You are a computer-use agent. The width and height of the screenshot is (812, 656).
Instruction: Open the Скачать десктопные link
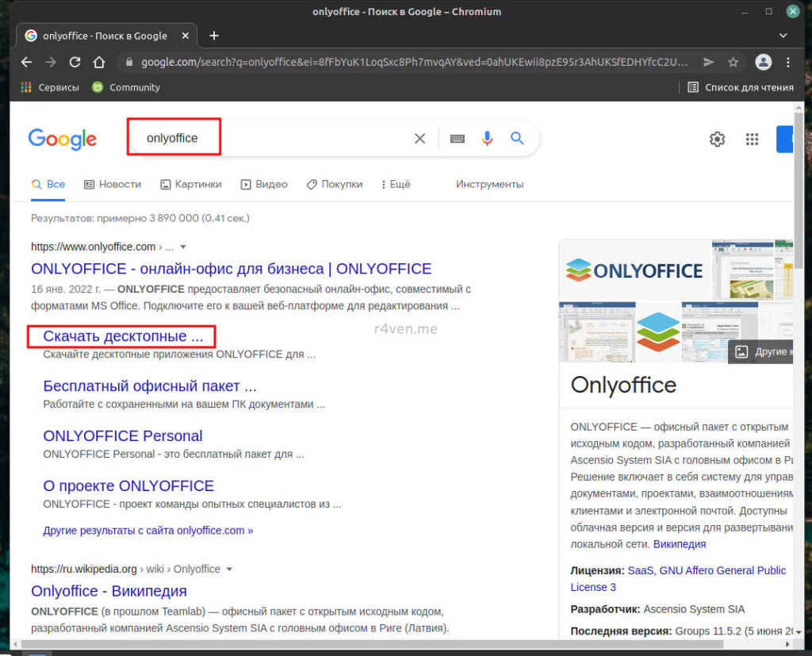tap(123, 336)
